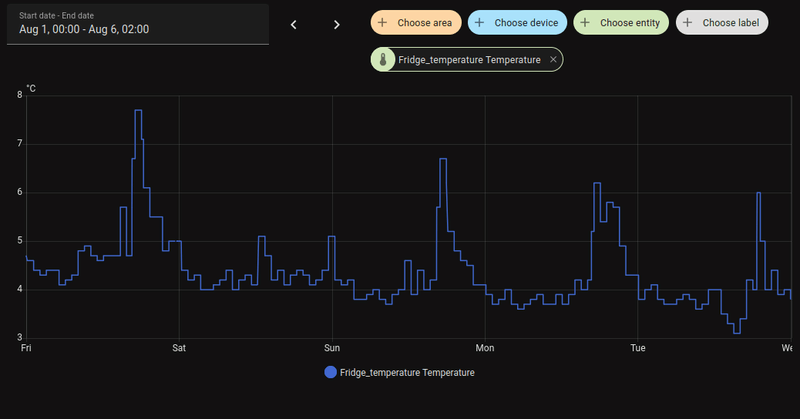Open the start and end date picker
The image size is (800, 419).
pyautogui.click(x=135, y=24)
